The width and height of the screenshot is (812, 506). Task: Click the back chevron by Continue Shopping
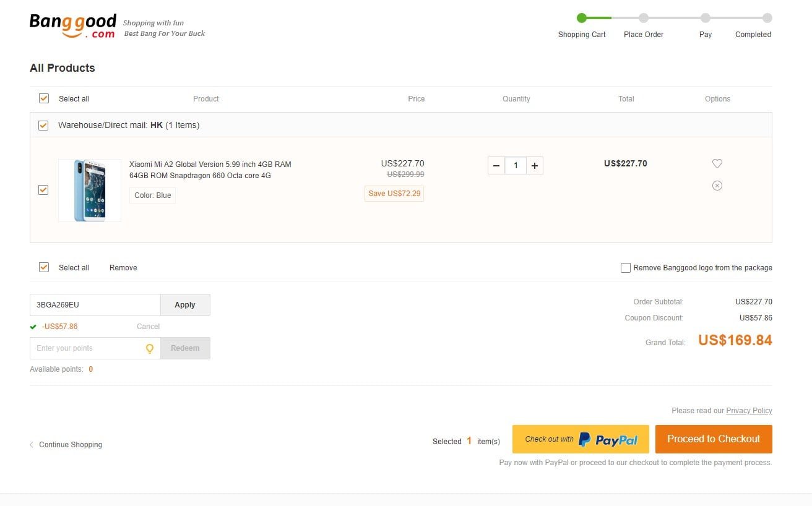click(32, 445)
